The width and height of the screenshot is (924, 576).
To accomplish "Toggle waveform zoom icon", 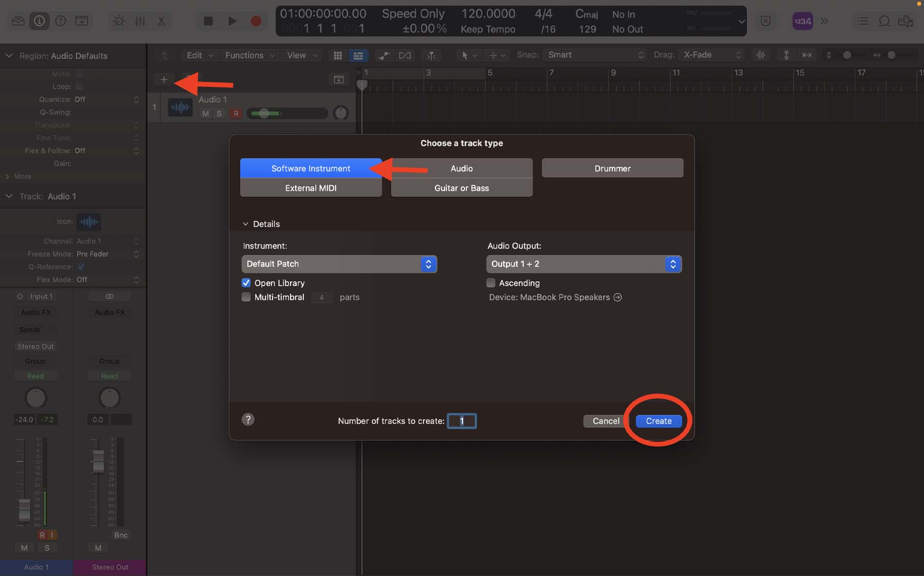I will (761, 55).
